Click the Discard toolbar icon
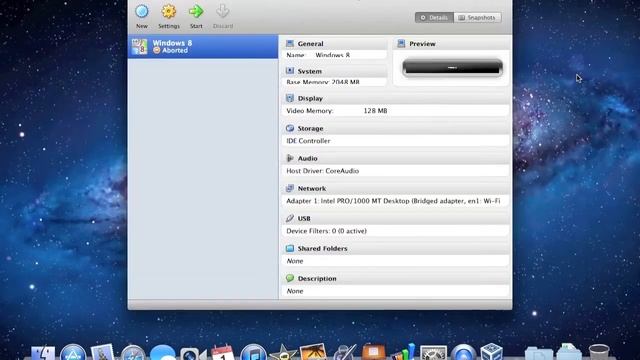Viewport: 640px width, 360px height. click(x=222, y=11)
